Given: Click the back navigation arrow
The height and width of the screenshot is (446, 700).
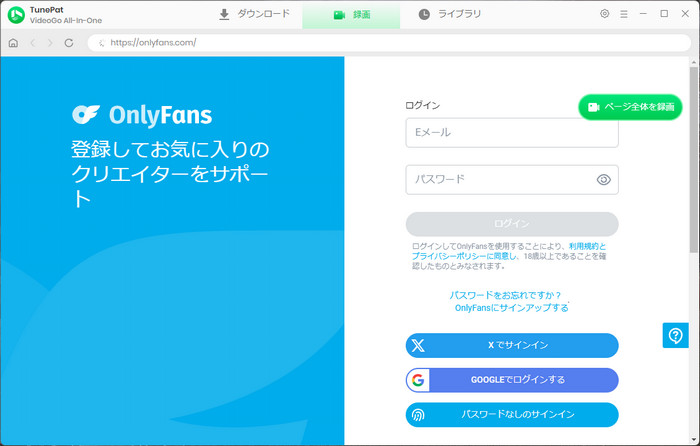Looking at the screenshot, I should [33, 43].
